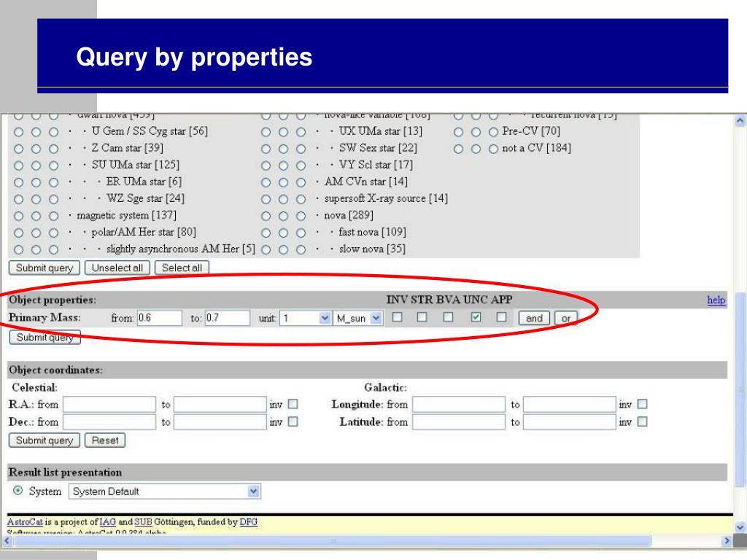Image resolution: width=747 pixels, height=560 pixels.
Task: Click the horizontal scrollbar thumb
Action: point(333,540)
